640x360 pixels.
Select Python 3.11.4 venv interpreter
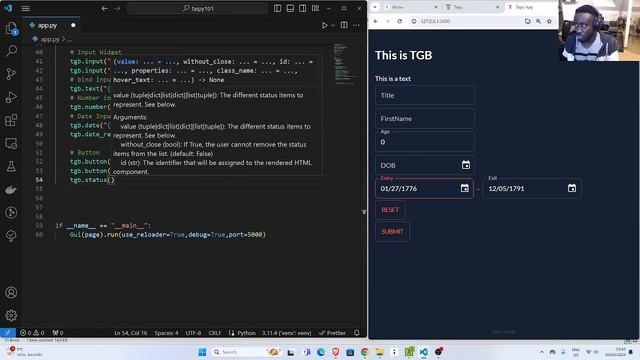click(x=287, y=333)
